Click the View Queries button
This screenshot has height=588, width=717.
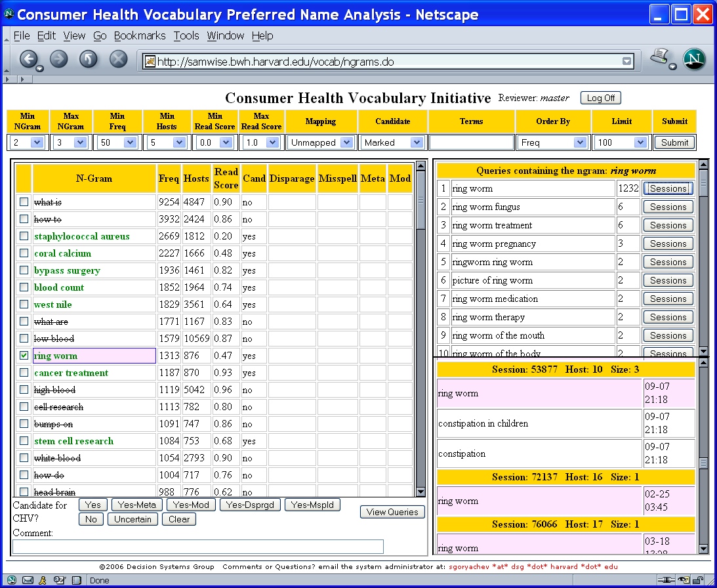[392, 512]
